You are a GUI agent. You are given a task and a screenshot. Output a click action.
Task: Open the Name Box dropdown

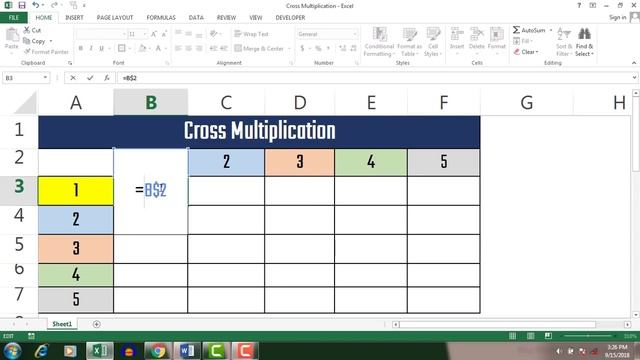click(x=45, y=78)
